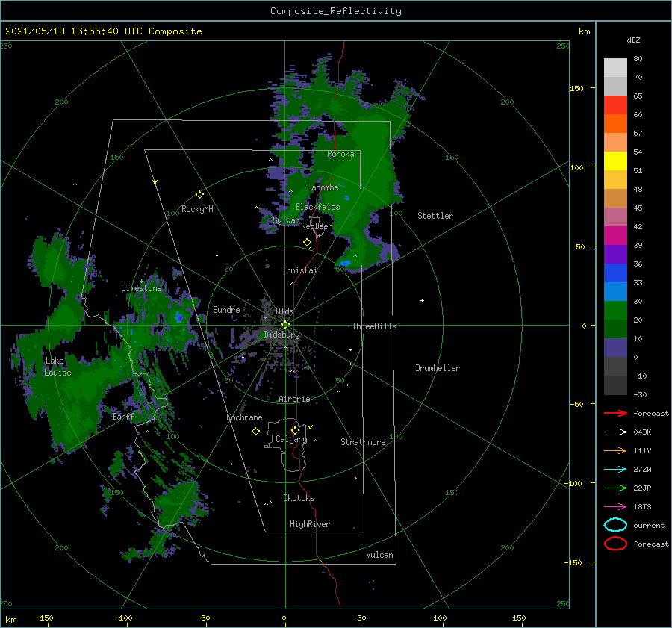Select the RedDeer city label
The height and width of the screenshot is (628, 672).
pyautogui.click(x=317, y=226)
